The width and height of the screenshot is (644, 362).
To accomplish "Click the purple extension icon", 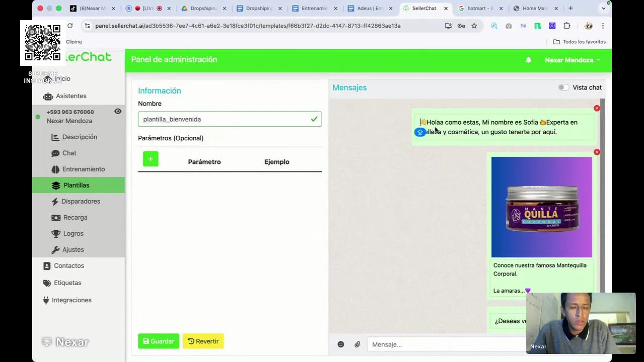I will [552, 26].
